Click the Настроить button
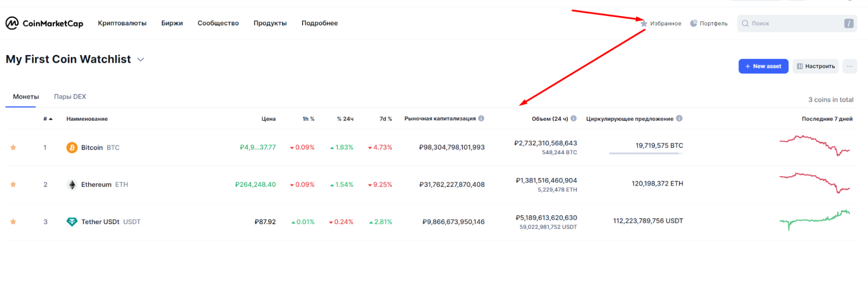This screenshot has width=868, height=283. pyautogui.click(x=815, y=66)
